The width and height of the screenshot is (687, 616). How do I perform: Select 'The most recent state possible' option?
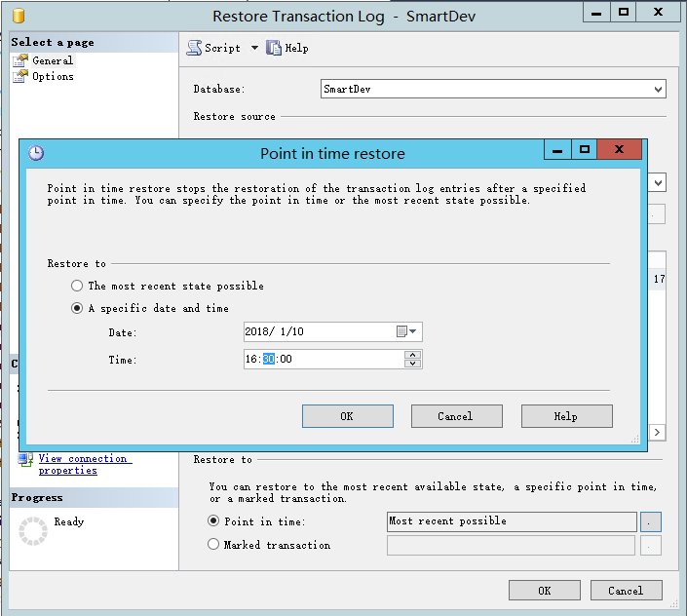pos(78,287)
